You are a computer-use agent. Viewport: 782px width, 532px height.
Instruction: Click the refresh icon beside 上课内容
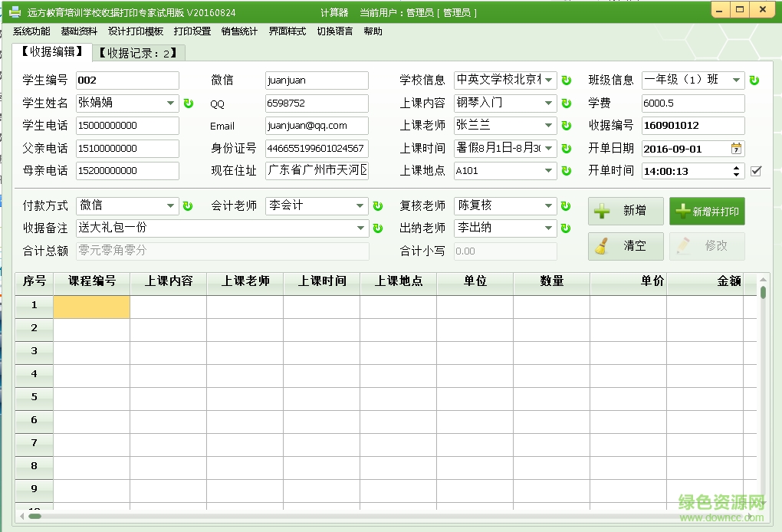point(566,103)
